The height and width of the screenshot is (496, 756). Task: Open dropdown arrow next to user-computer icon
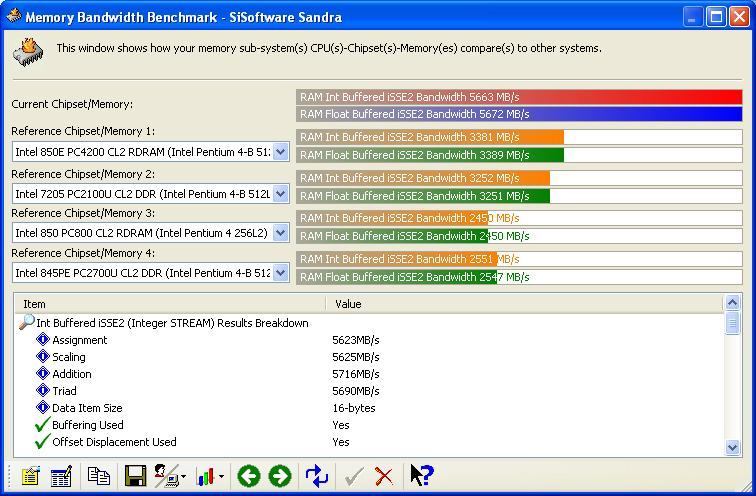tap(184, 477)
